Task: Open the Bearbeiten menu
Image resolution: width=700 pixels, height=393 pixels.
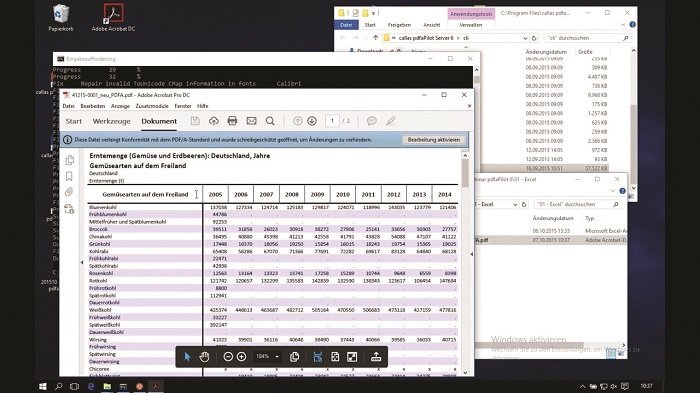Action: point(92,106)
